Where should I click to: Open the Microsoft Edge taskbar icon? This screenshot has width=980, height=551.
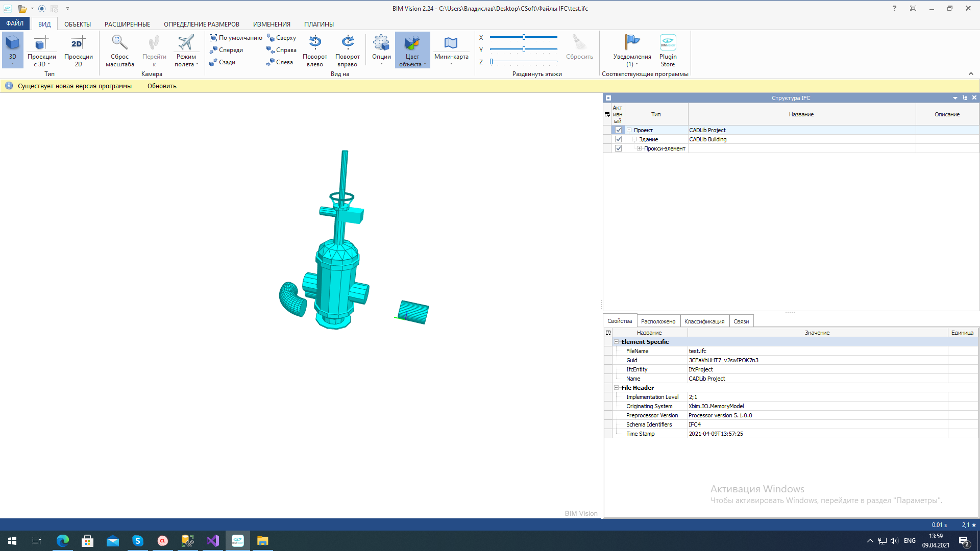click(x=62, y=541)
